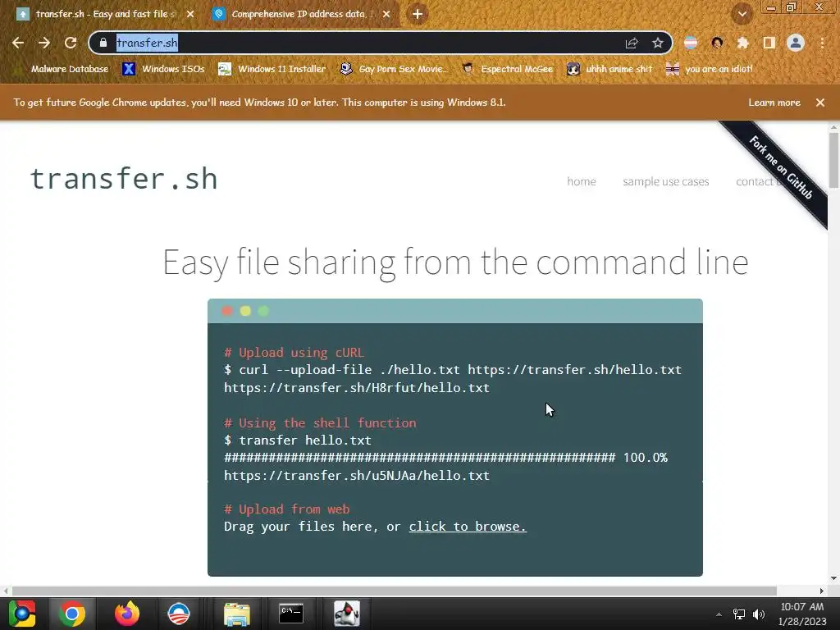
Task: Bookmark this page with the star icon
Action: coord(658,43)
